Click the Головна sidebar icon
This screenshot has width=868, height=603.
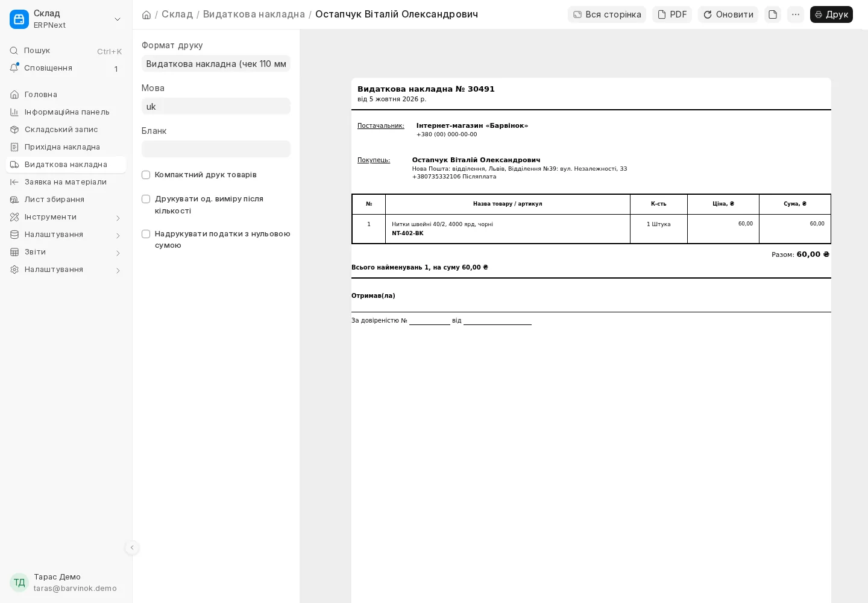click(14, 95)
